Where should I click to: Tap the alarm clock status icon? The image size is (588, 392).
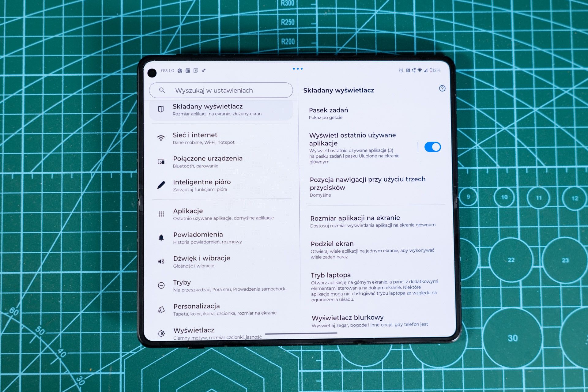[x=401, y=70]
